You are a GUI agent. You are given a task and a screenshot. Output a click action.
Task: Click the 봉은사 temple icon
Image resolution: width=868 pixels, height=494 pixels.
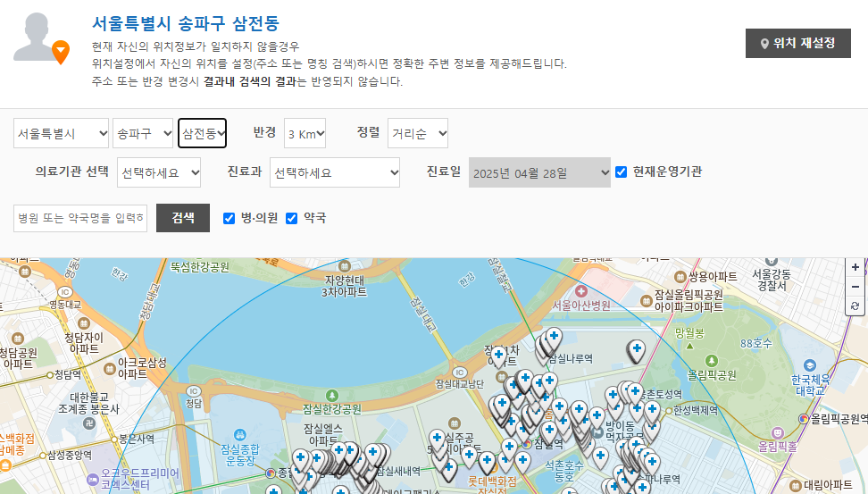tap(89, 423)
